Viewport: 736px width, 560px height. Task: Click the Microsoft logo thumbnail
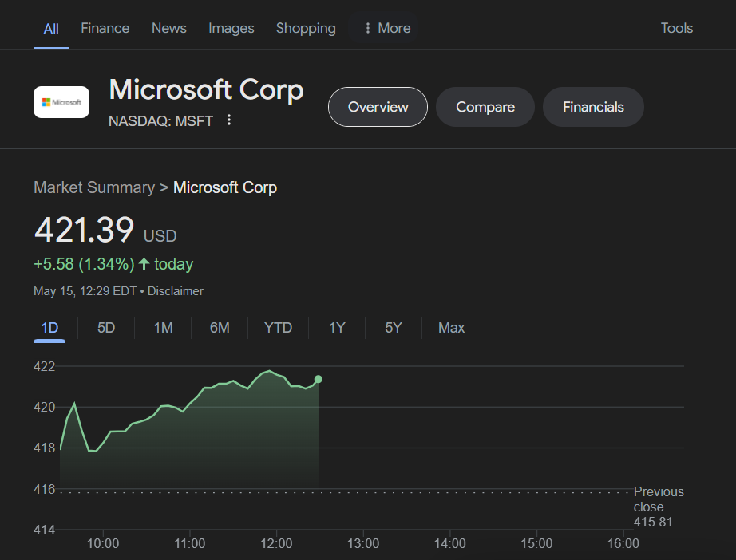tap(61, 102)
